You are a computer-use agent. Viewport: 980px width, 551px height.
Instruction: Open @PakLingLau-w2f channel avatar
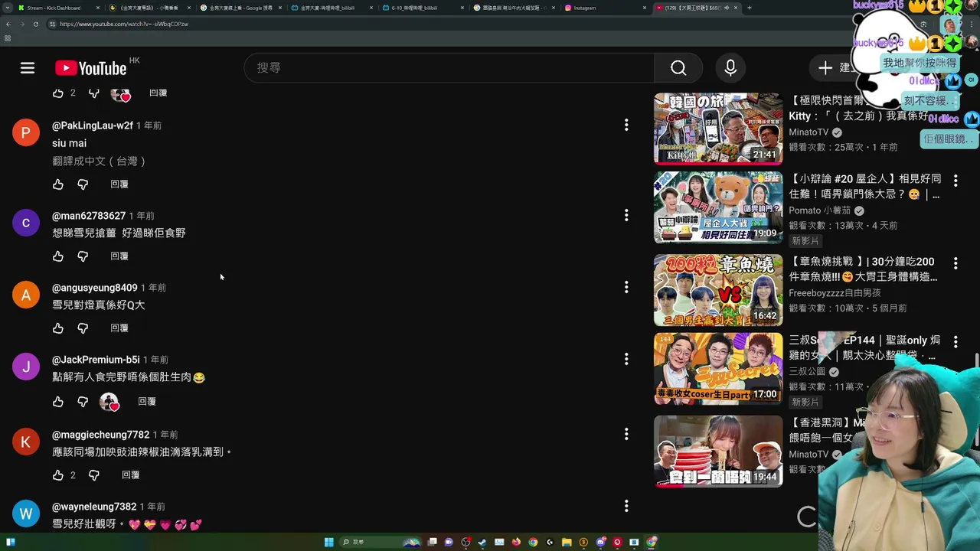(26, 132)
